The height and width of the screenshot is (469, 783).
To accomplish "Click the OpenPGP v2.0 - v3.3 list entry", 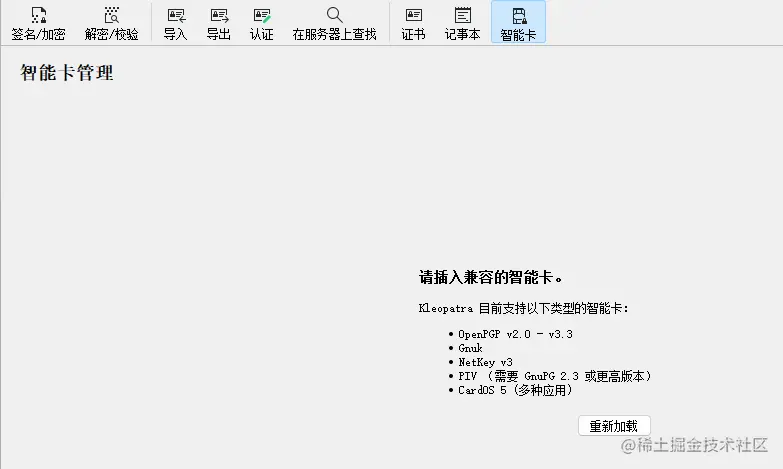I will 515,334.
